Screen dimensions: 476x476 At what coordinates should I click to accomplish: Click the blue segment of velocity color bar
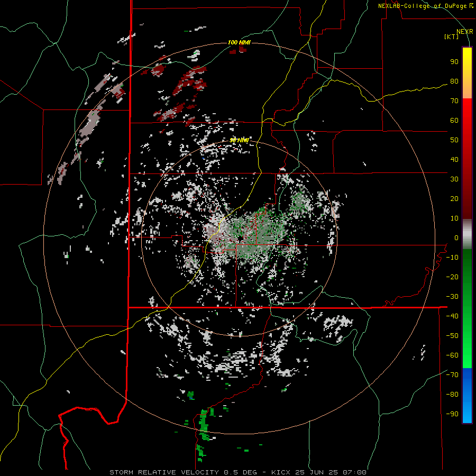[x=467, y=396]
